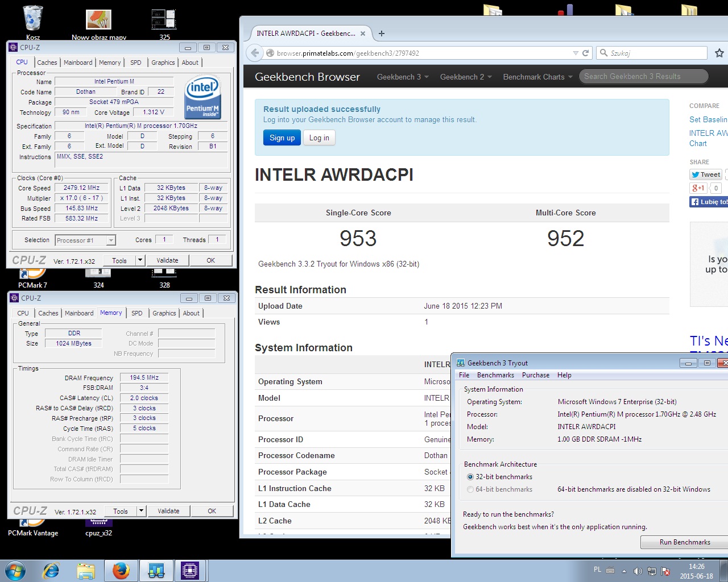
Task: Select the 64-bit benchmarks radio option
Action: [470, 489]
